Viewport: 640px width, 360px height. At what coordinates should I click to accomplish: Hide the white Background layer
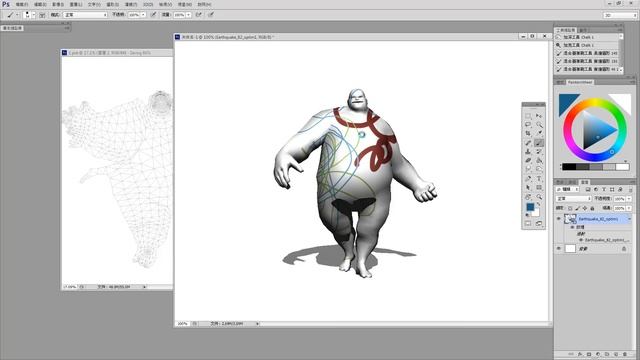pyautogui.click(x=558, y=248)
